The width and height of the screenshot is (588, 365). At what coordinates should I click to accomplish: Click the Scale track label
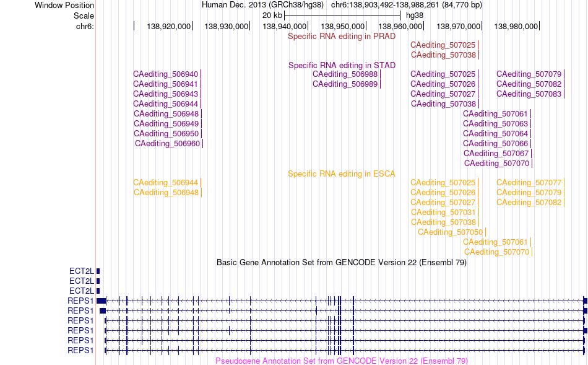click(x=84, y=15)
